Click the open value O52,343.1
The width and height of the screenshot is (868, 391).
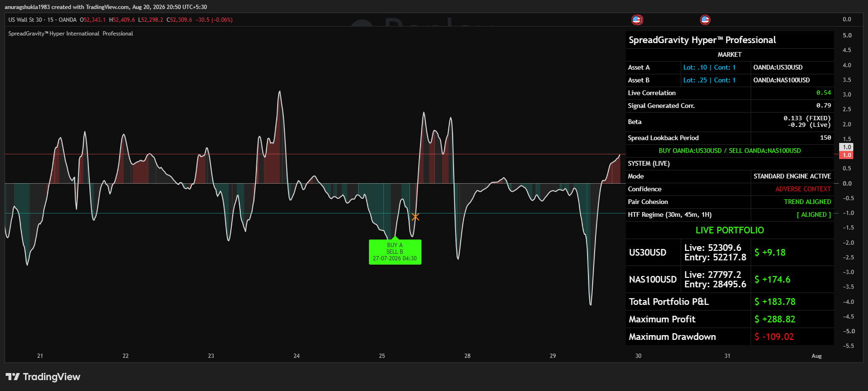[93, 20]
